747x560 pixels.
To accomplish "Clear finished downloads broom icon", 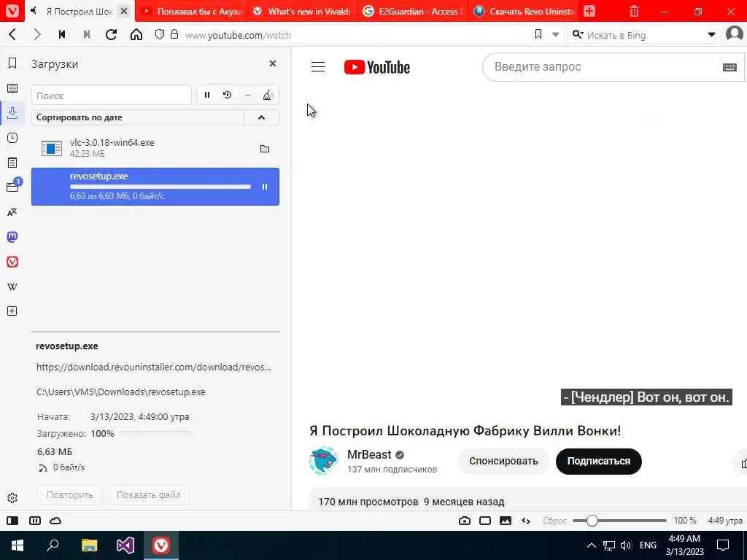I will click(268, 96).
